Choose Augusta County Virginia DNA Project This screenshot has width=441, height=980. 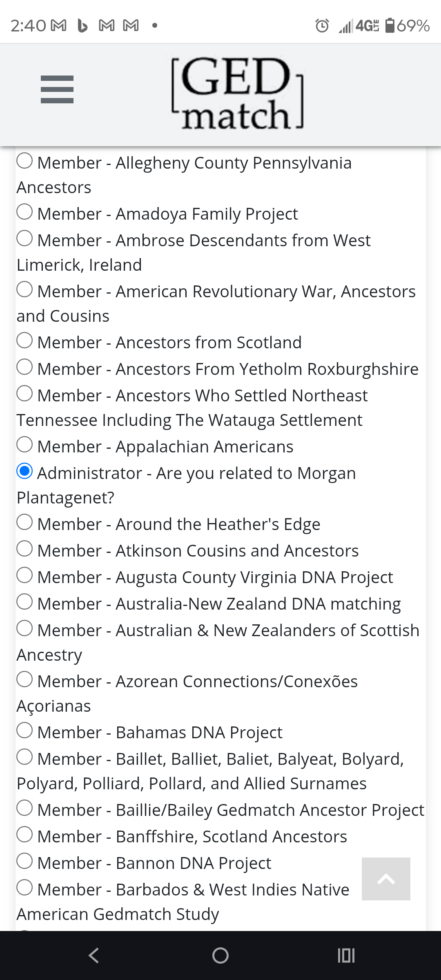(25, 577)
